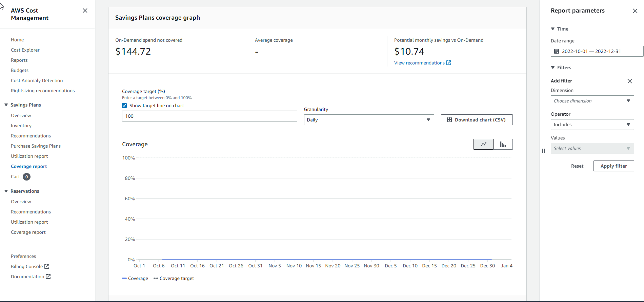Open Reservations Overview
Screen dimensions: 644x302
pyautogui.click(x=21, y=202)
